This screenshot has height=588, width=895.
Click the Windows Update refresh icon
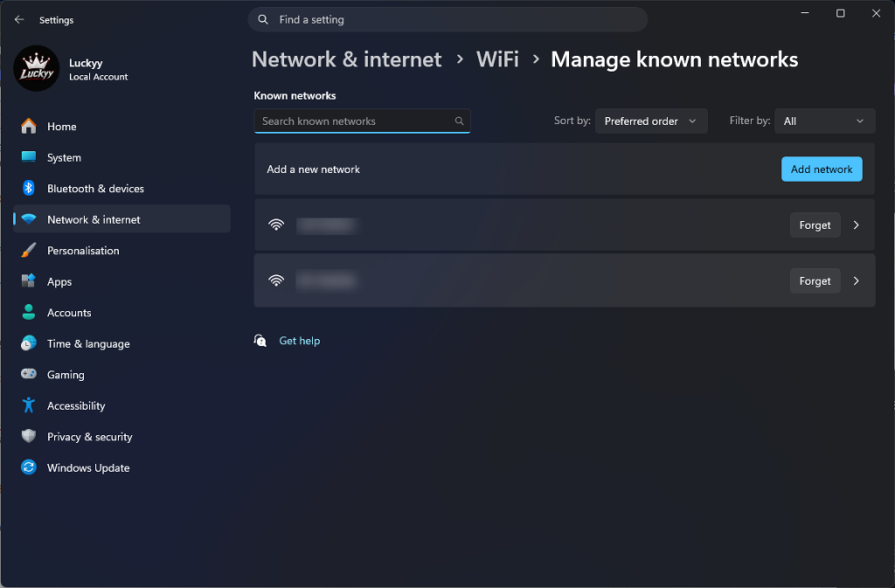click(29, 467)
